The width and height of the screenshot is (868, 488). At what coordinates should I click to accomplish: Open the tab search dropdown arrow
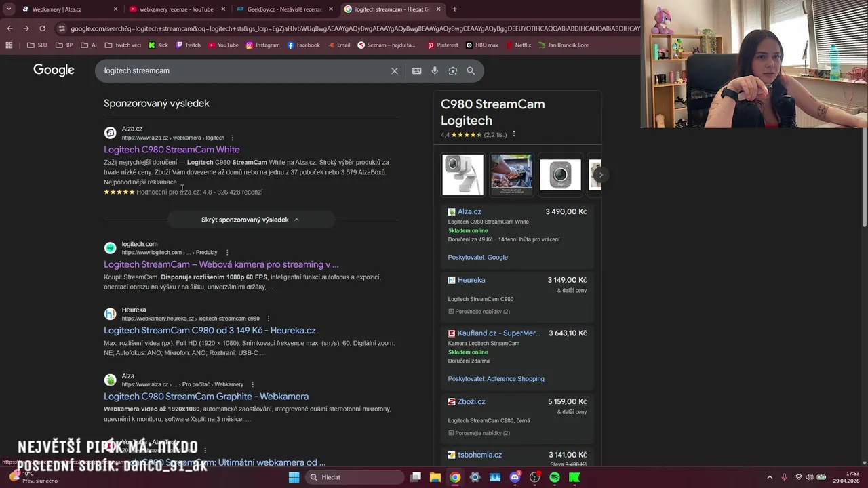point(9,9)
